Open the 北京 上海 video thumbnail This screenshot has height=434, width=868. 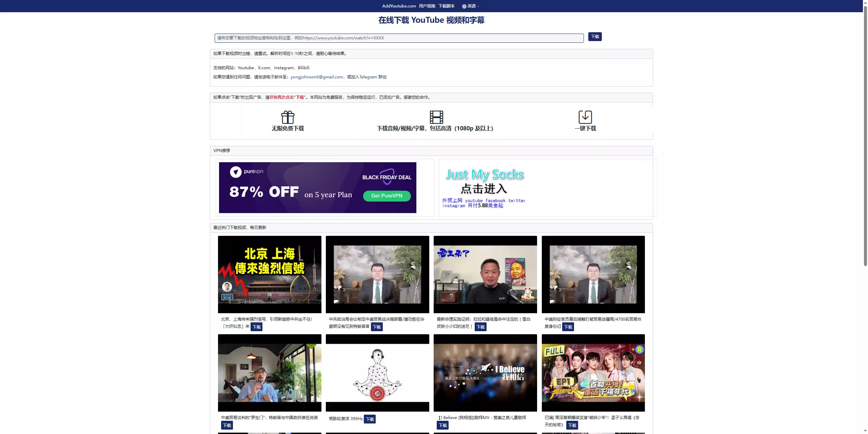269,274
